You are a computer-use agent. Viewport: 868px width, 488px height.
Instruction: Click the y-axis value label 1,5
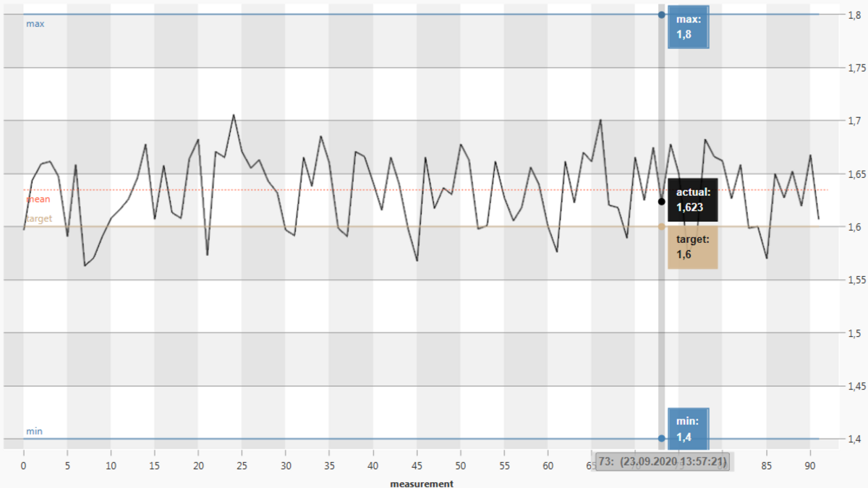[x=854, y=333]
